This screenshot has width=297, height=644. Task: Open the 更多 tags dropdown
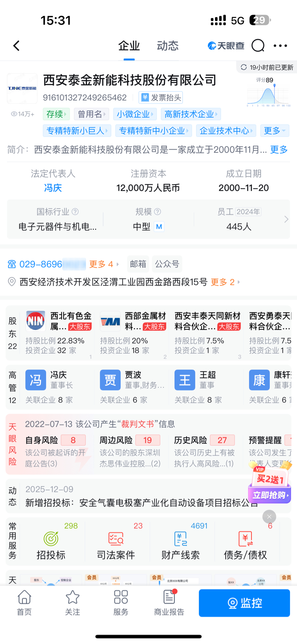click(x=275, y=131)
